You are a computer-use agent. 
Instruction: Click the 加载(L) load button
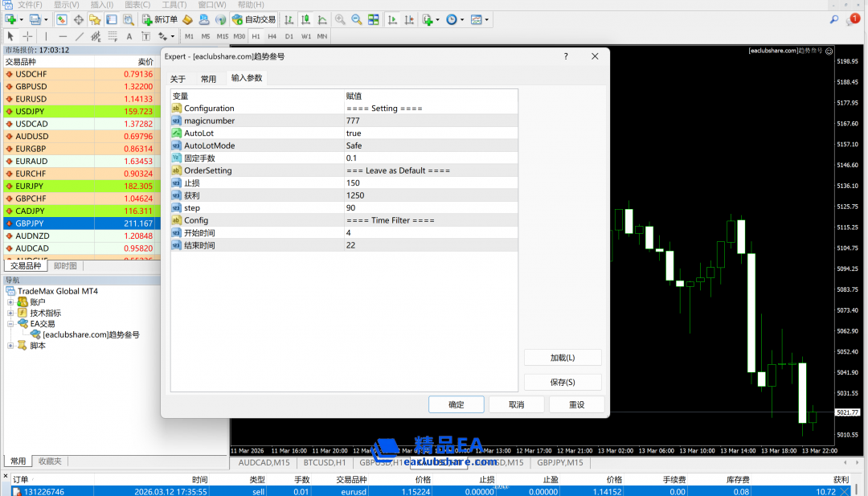(562, 358)
